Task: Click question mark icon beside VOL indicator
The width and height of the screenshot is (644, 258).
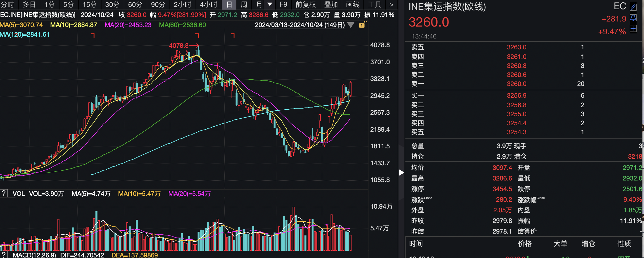Action: click(x=4, y=193)
